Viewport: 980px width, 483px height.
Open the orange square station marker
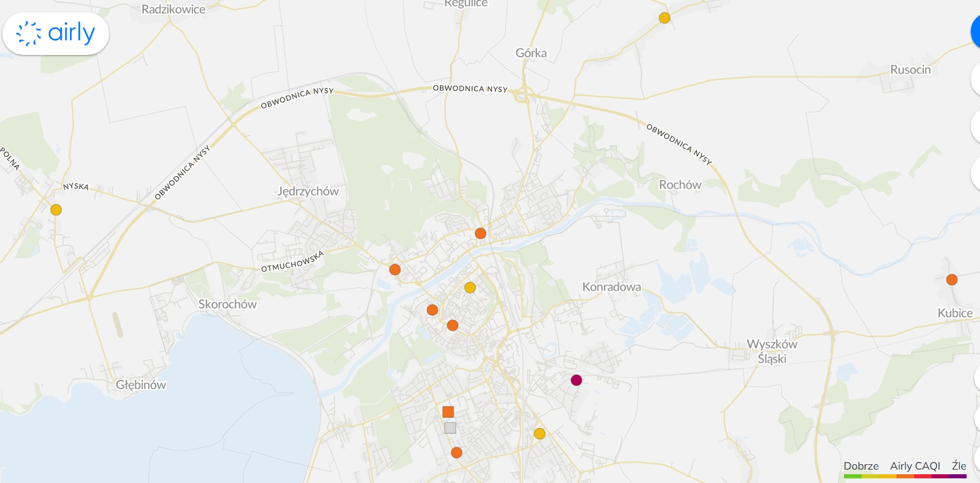[448, 412]
